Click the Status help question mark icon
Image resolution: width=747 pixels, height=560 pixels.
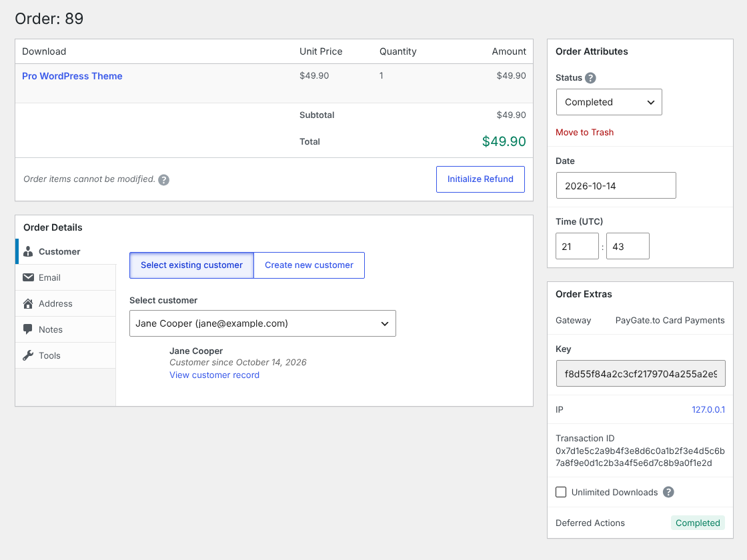590,78
